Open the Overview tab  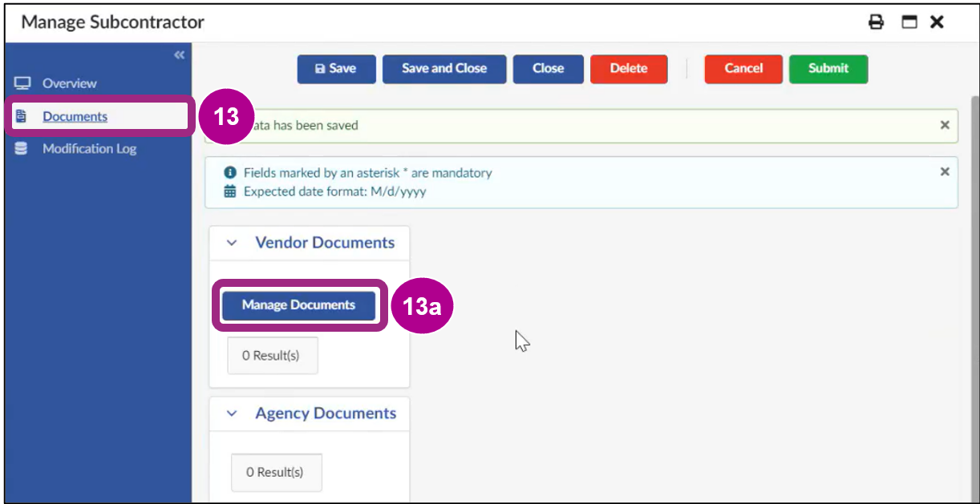(x=69, y=83)
